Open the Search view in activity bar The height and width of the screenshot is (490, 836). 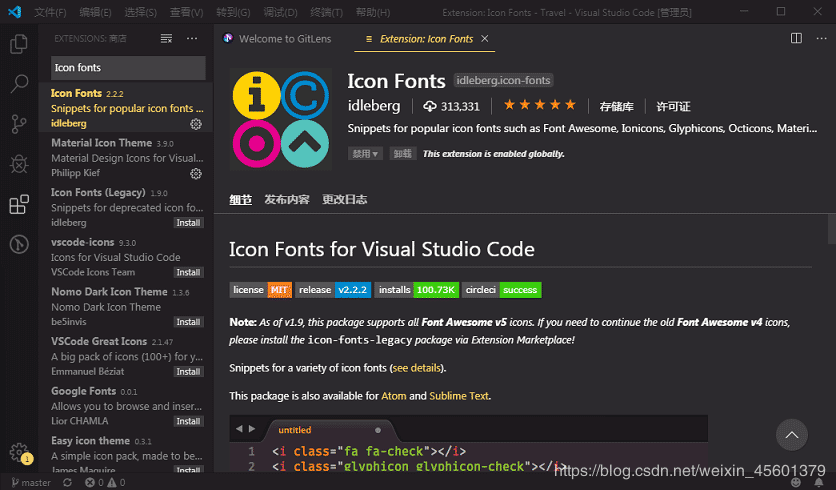18,84
